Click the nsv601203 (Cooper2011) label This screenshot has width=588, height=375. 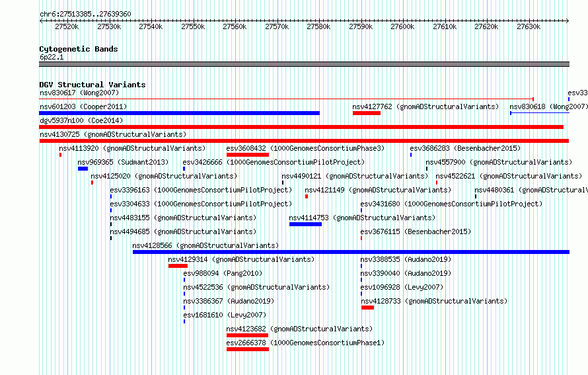(83, 106)
